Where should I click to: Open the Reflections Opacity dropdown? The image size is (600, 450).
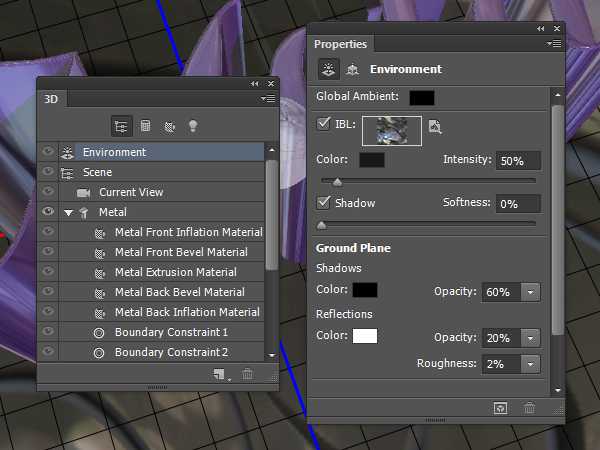point(530,338)
